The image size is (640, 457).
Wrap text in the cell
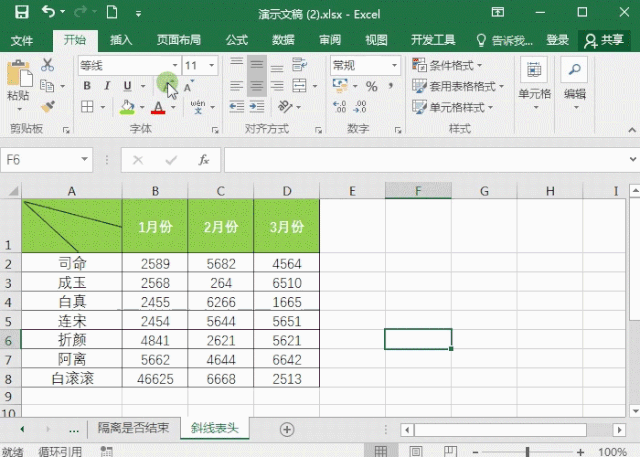(x=299, y=64)
